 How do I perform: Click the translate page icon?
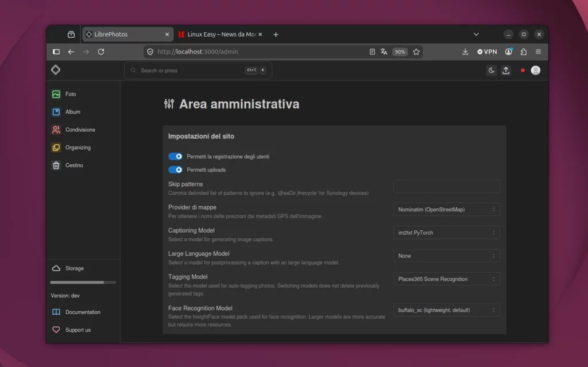(384, 52)
